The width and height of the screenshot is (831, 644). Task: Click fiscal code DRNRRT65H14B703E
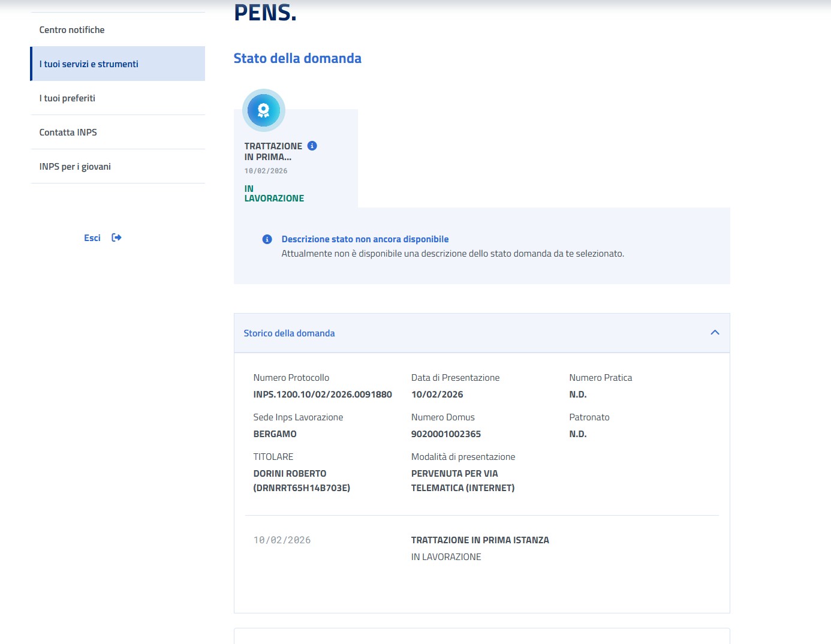[x=302, y=488]
